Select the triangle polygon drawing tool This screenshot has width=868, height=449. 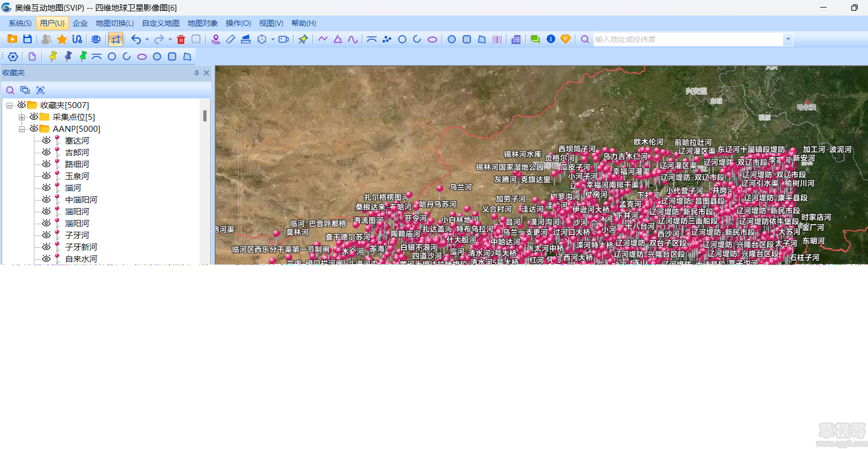(x=338, y=39)
